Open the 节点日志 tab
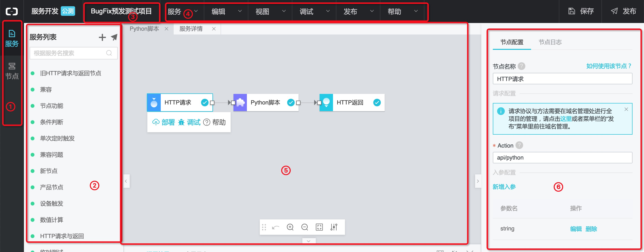644x252 pixels. tap(550, 42)
